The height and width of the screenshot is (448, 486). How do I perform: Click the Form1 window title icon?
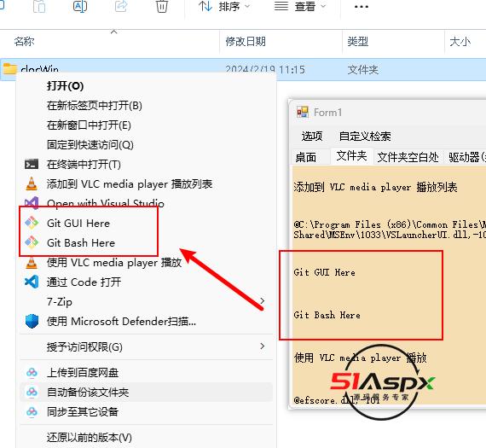point(303,112)
